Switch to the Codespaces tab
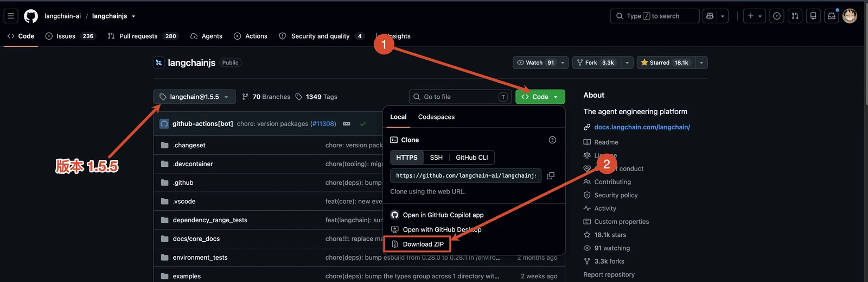 436,117
